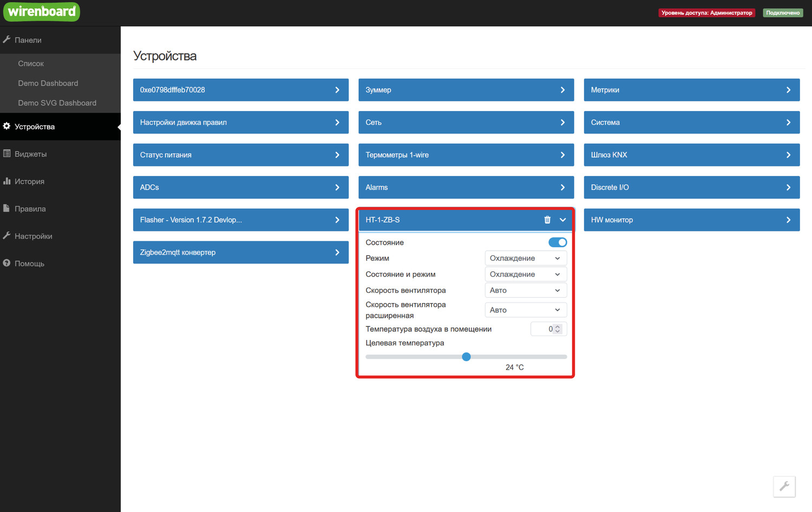Open the Режим dropdown
Screen dimensions: 812x512
(x=525, y=258)
